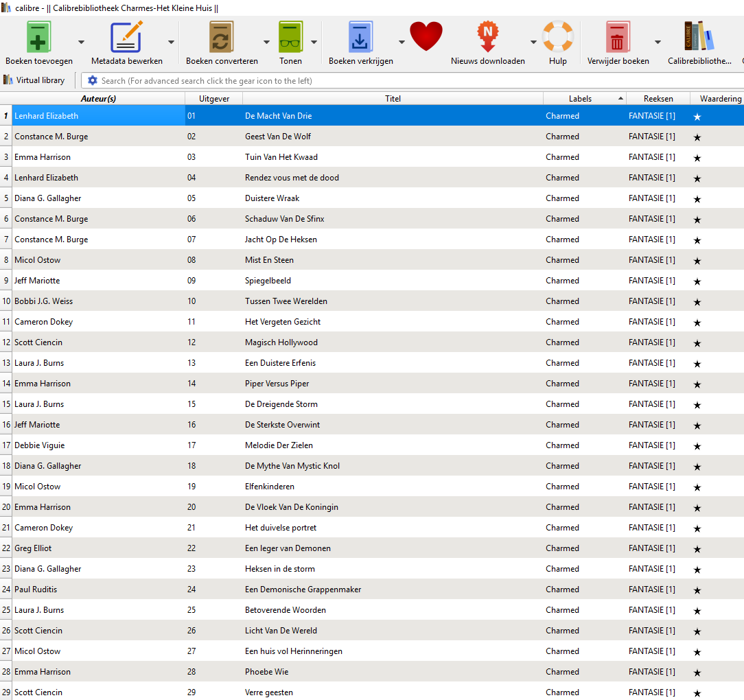Viewport: 744px width, 700px height.
Task: Select the title 'Magisch Hollywood'
Action: tap(281, 342)
